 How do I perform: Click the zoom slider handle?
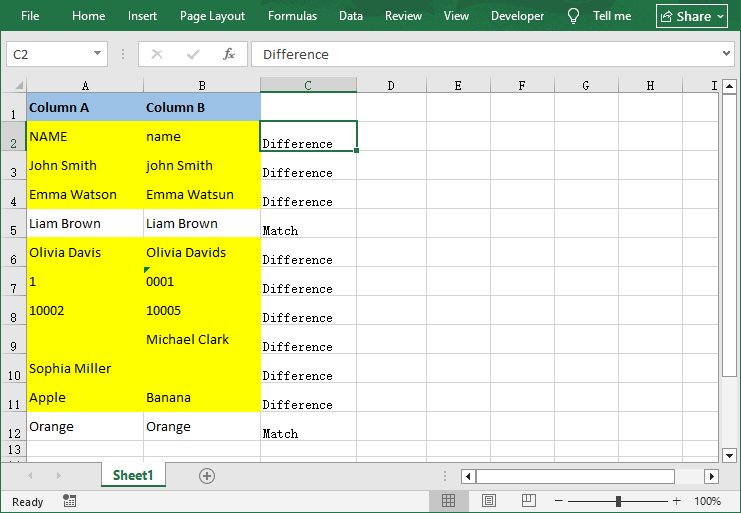[x=619, y=501]
